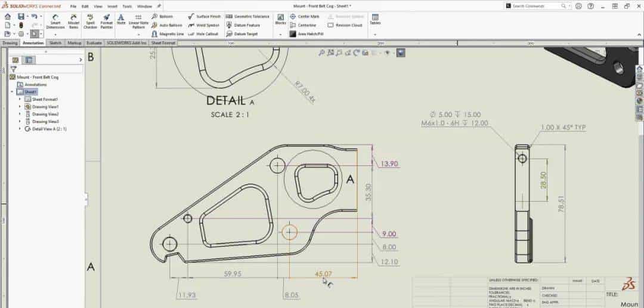
Task: Open the Model Items tool
Action: point(73,21)
